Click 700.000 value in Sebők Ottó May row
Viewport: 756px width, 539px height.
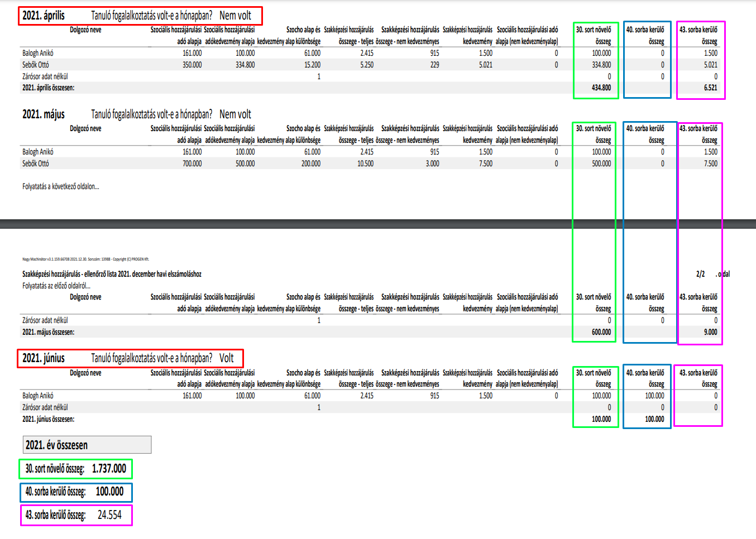(x=192, y=163)
